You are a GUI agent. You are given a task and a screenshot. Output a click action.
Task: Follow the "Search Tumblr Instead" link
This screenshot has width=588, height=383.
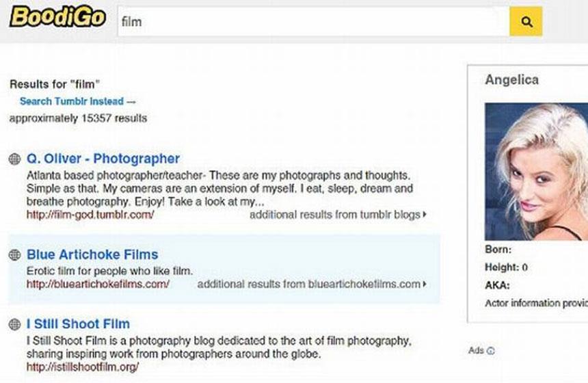(x=72, y=101)
